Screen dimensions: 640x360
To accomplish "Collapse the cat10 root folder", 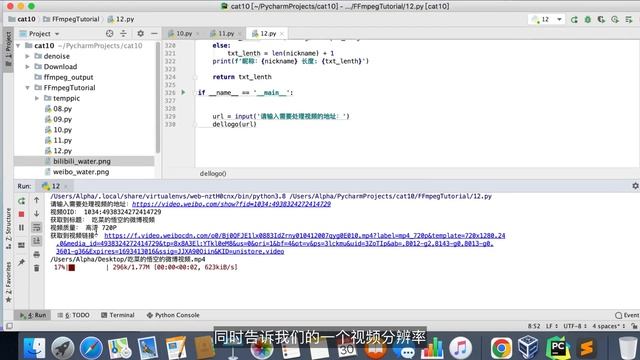I will tap(18, 46).
